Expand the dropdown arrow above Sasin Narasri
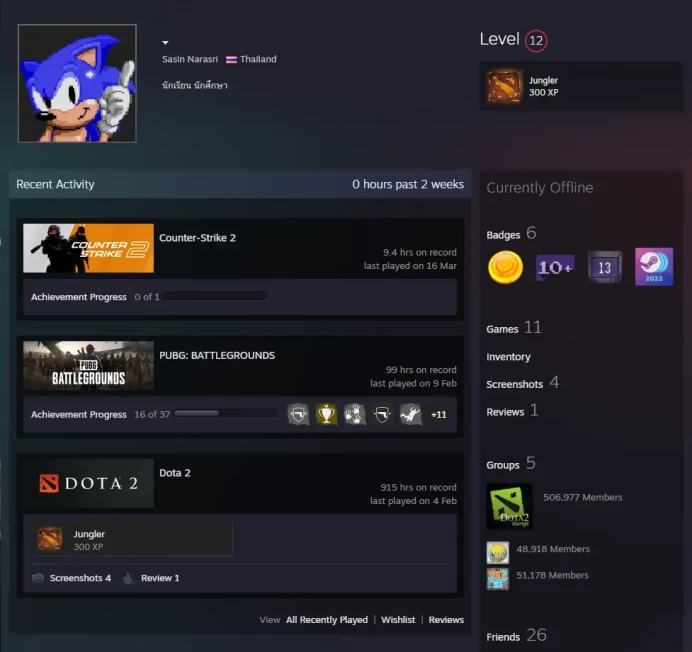This screenshot has height=652, width=692. pos(165,43)
